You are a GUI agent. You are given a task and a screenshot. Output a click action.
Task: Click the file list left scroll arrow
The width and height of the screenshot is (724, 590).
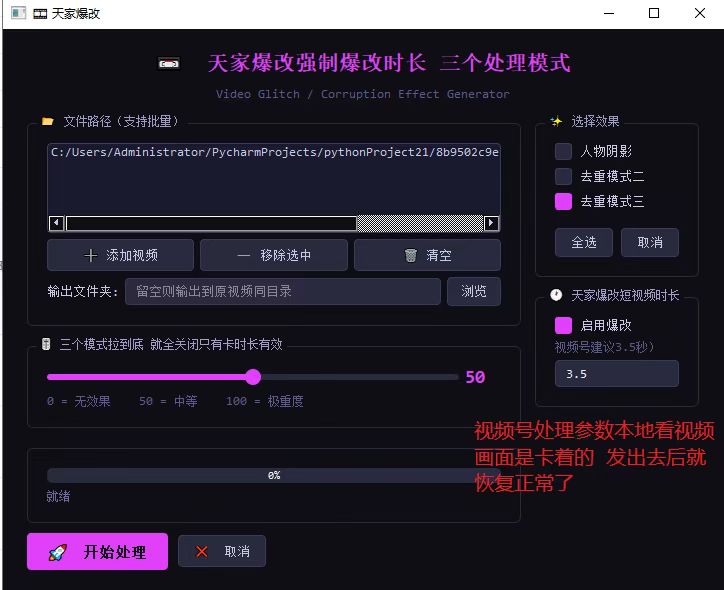56,223
